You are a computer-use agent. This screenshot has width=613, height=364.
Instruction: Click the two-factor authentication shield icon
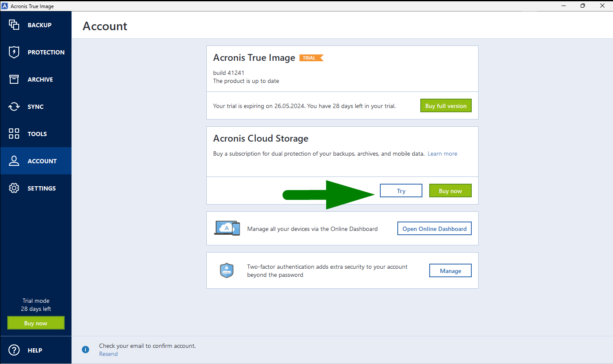point(227,270)
